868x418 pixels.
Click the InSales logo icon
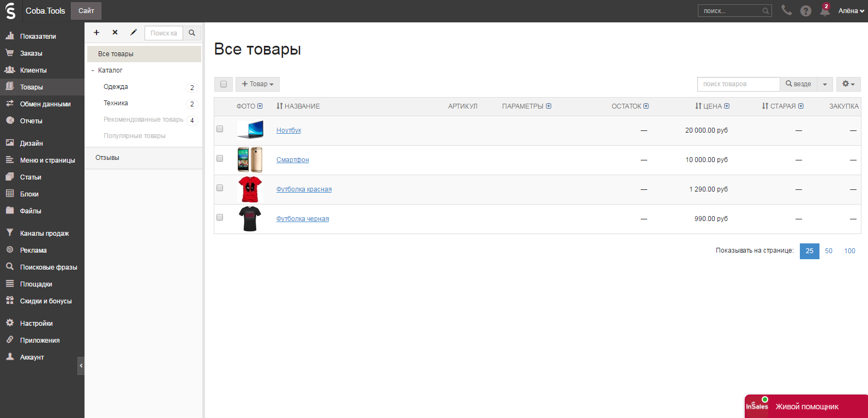(10, 11)
